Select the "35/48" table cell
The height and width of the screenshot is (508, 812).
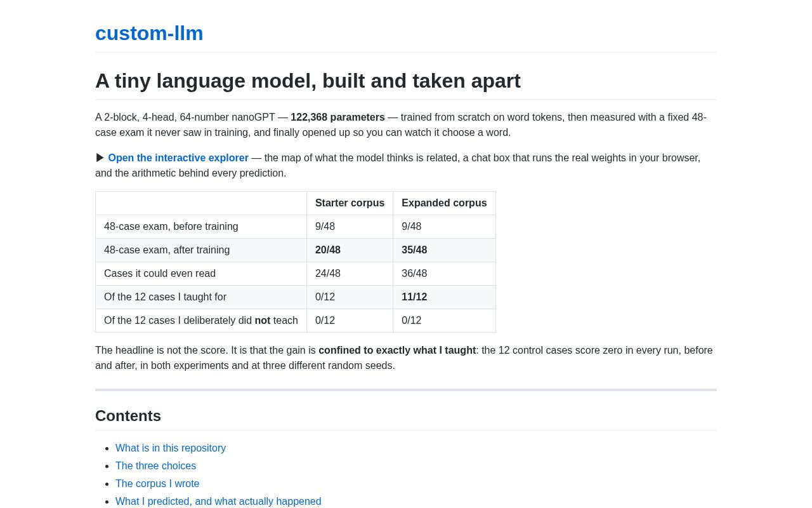click(x=444, y=250)
